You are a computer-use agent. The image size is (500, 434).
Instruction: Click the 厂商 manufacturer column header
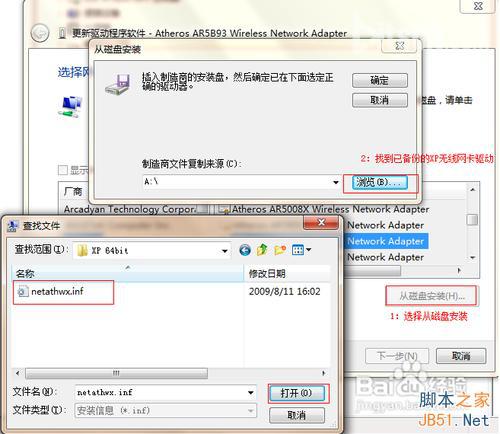coord(73,191)
